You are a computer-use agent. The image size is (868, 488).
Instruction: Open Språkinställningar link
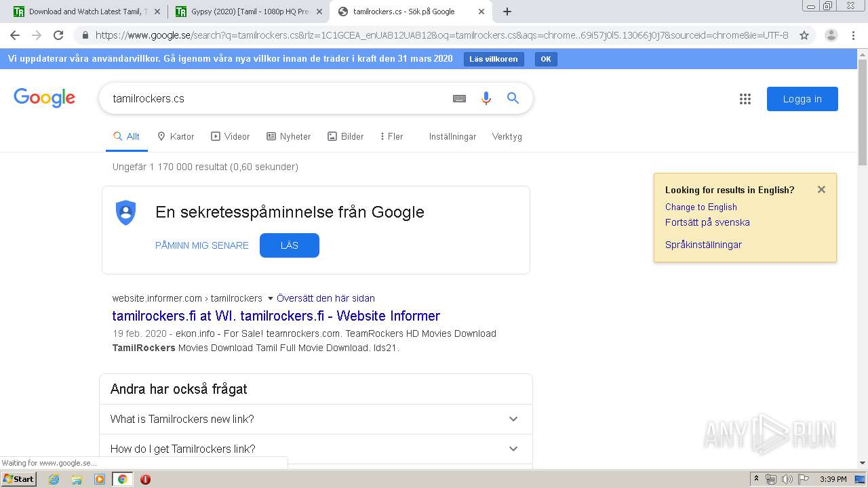pyautogui.click(x=703, y=245)
